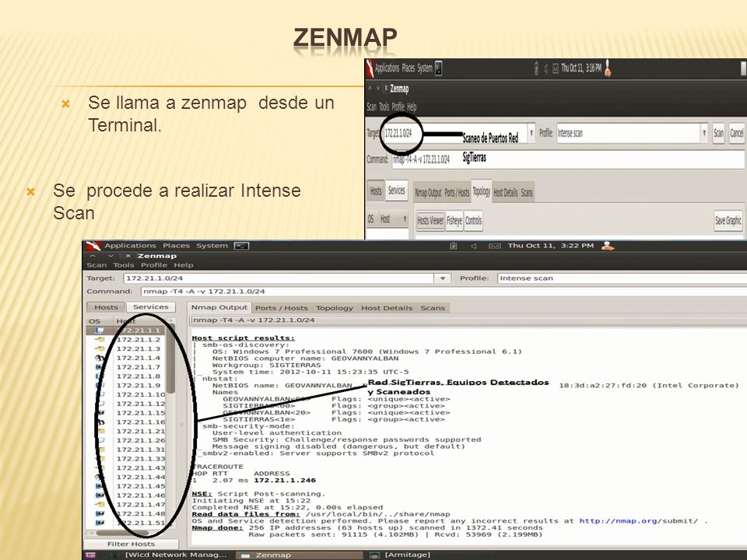This screenshot has width=747, height=560.
Task: Open the Tools menu in the 3:22 PM window
Action: (x=124, y=265)
